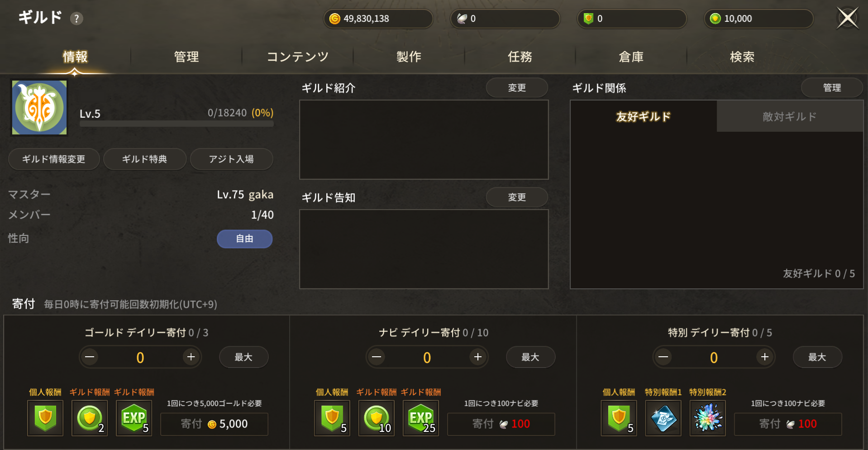The image size is (868, 450).
Task: Click the guild help question mark icon
Action: tap(76, 19)
